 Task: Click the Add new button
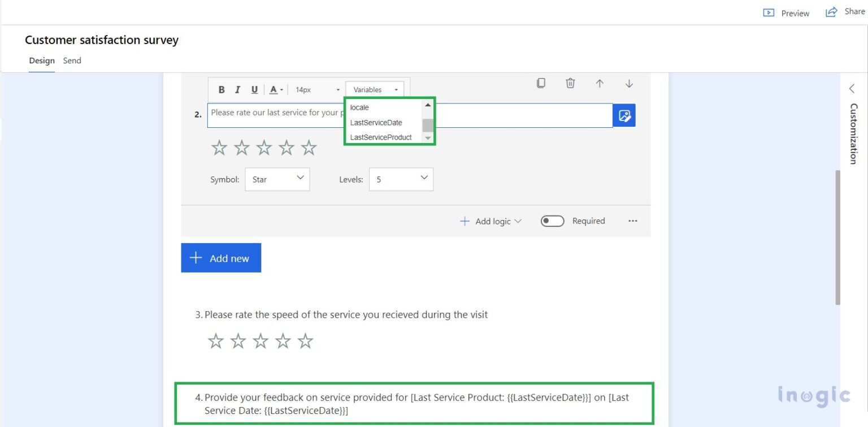(221, 258)
